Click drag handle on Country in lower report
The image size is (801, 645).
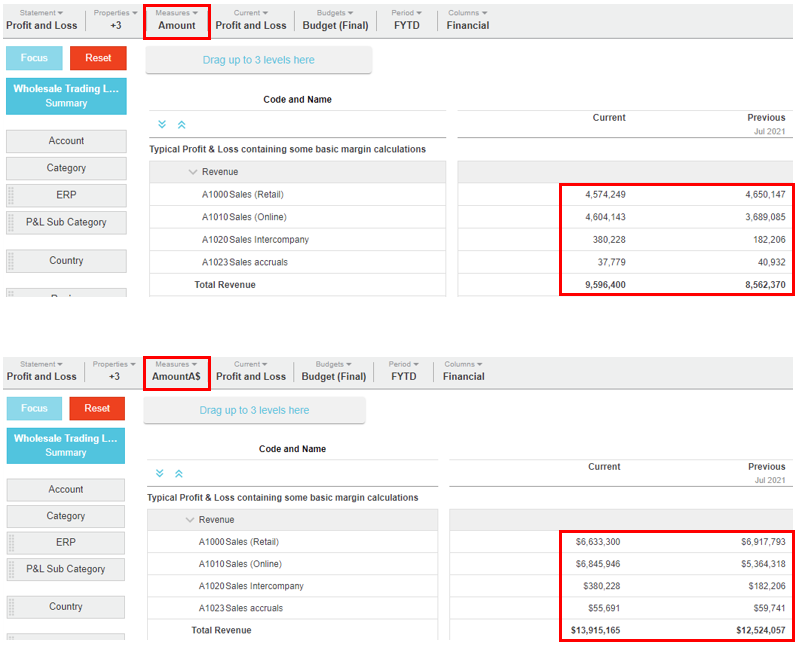coord(12,607)
